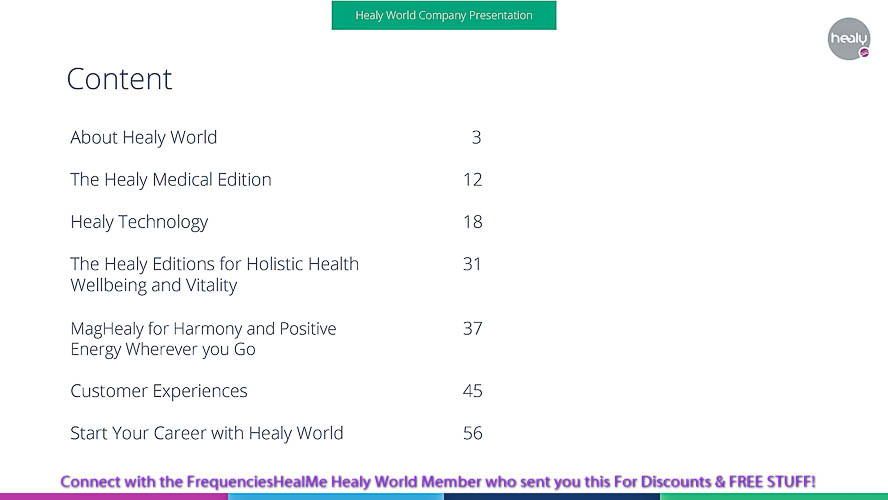Open Start Your Career with Healy World
The height and width of the screenshot is (500, 888).
(x=207, y=433)
